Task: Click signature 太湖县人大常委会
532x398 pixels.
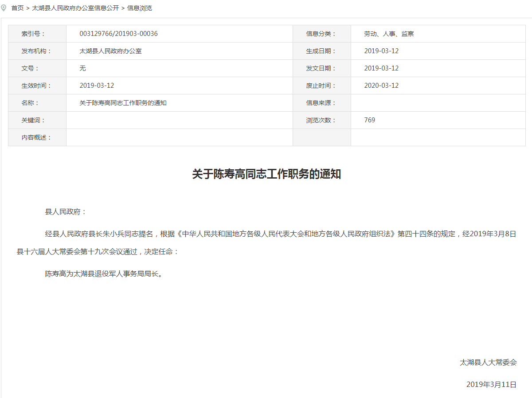Action: [488, 363]
